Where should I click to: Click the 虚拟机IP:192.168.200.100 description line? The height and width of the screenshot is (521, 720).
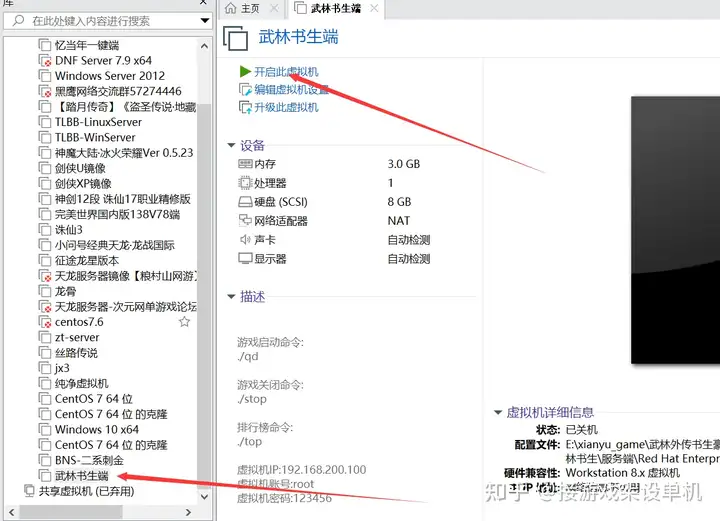click(x=302, y=470)
